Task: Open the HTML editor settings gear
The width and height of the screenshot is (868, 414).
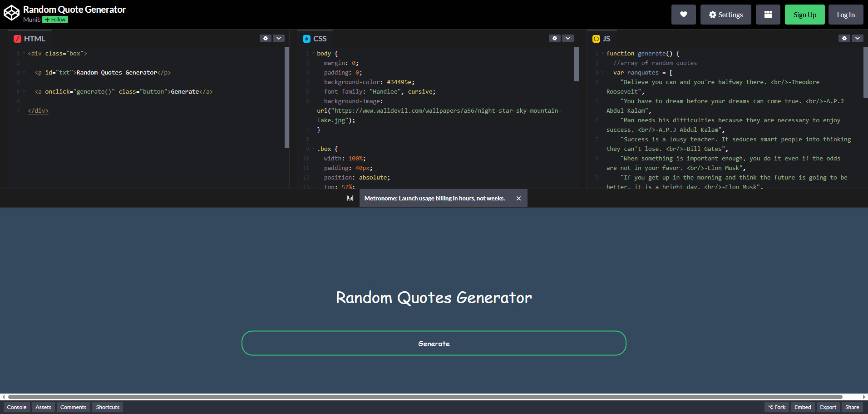Action: 266,38
